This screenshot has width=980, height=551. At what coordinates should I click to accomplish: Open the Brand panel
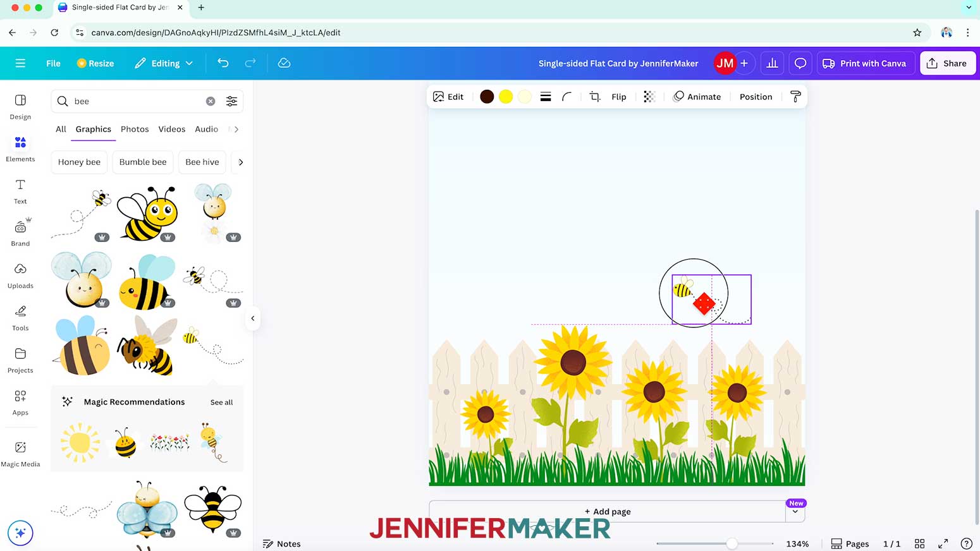click(x=20, y=233)
